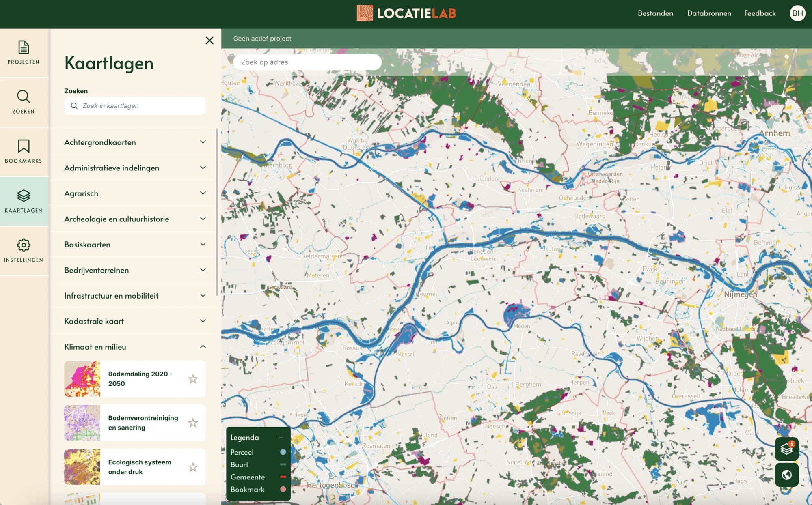
Task: Click the Zoek op adres search field
Action: [x=307, y=62]
